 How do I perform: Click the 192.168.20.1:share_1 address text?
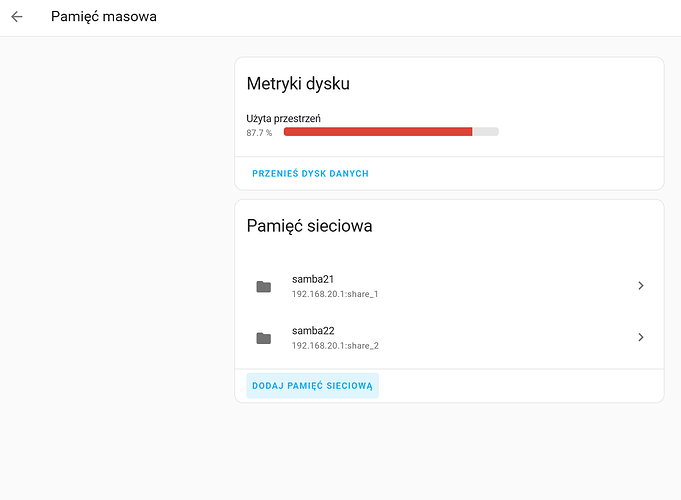[335, 295]
